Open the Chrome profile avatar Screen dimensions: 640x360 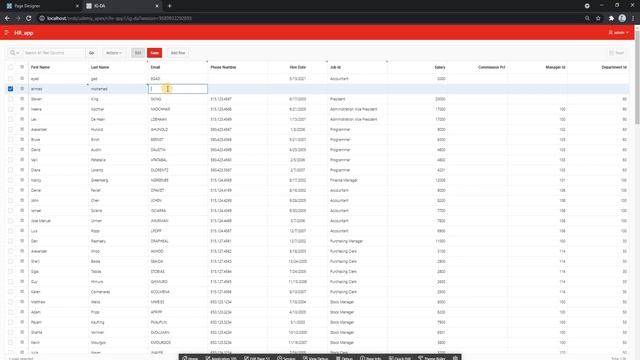point(622,18)
